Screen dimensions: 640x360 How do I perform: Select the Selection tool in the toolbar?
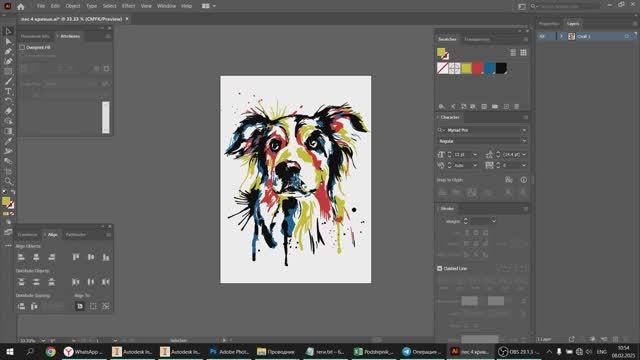(8, 31)
